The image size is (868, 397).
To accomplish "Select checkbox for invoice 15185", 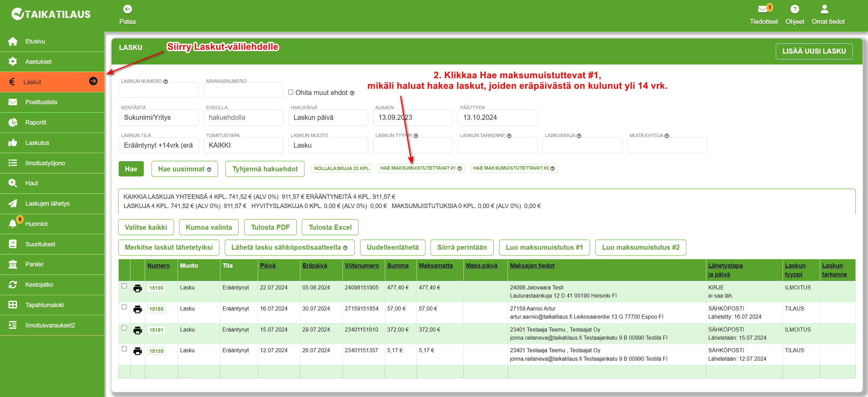I will pyautogui.click(x=124, y=307).
